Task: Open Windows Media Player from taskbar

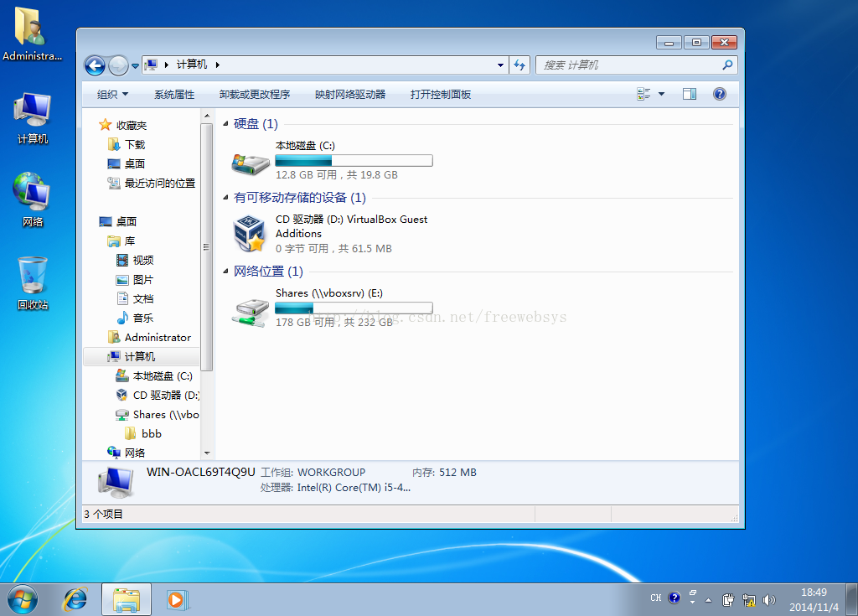Action: [177, 599]
